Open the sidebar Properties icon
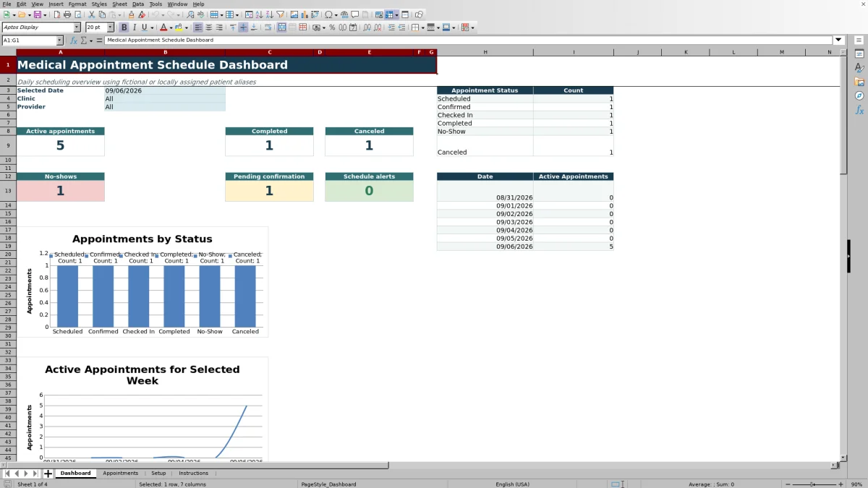This screenshot has height=488, width=868. (859, 54)
